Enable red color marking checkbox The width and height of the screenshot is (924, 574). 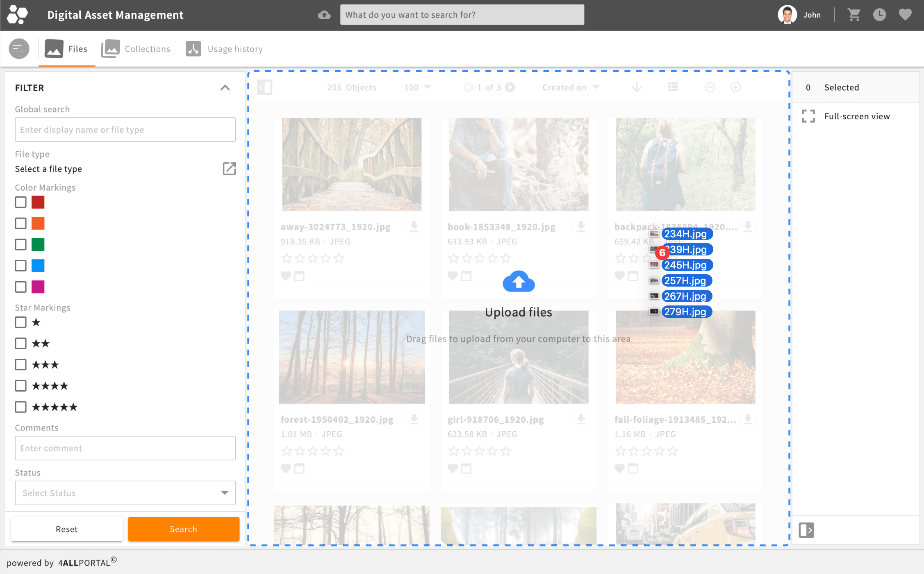(20, 202)
